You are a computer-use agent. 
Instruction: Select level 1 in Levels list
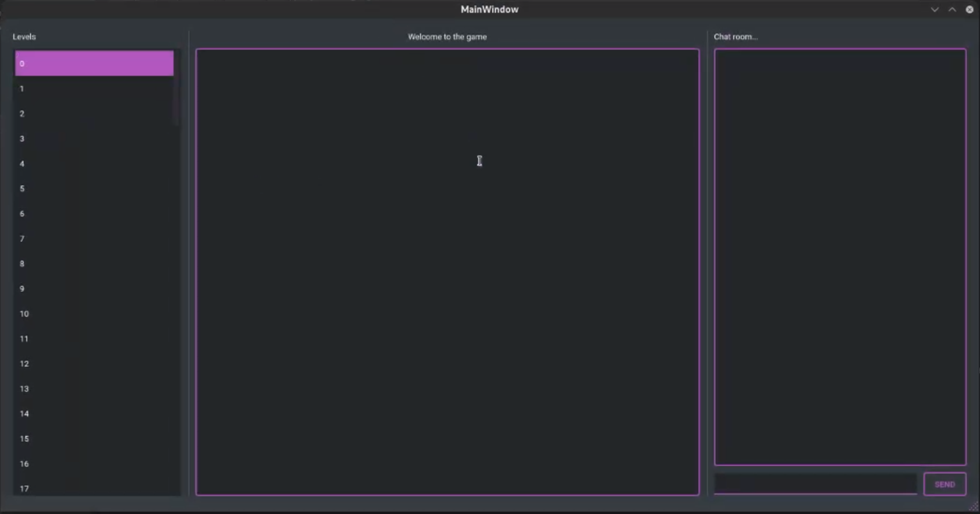pos(94,88)
